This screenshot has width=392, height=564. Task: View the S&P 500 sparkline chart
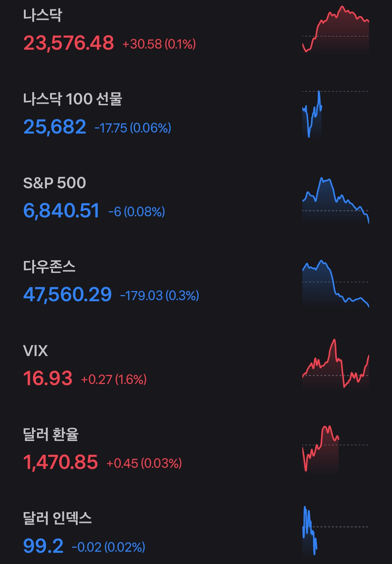pos(335,200)
